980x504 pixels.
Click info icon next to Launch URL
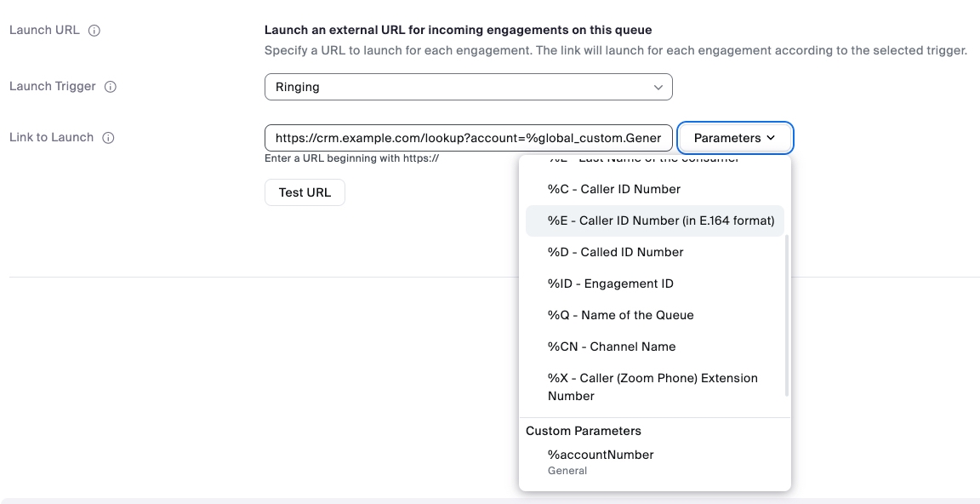(x=94, y=31)
